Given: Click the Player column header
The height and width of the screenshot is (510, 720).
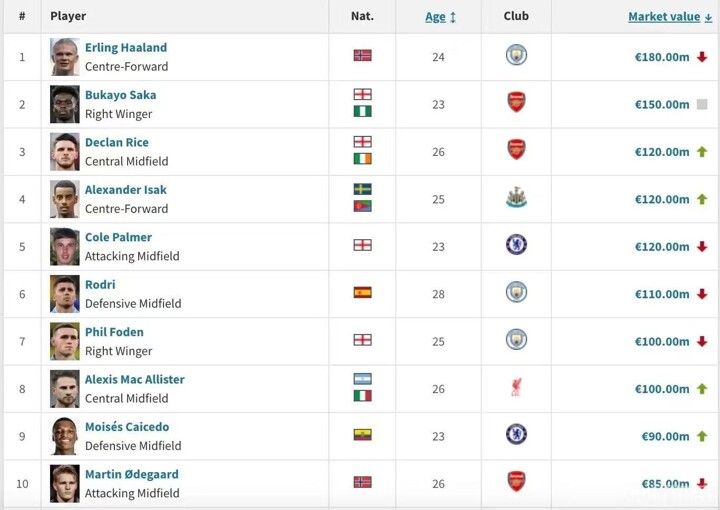Looking at the screenshot, I should pyautogui.click(x=68, y=16).
